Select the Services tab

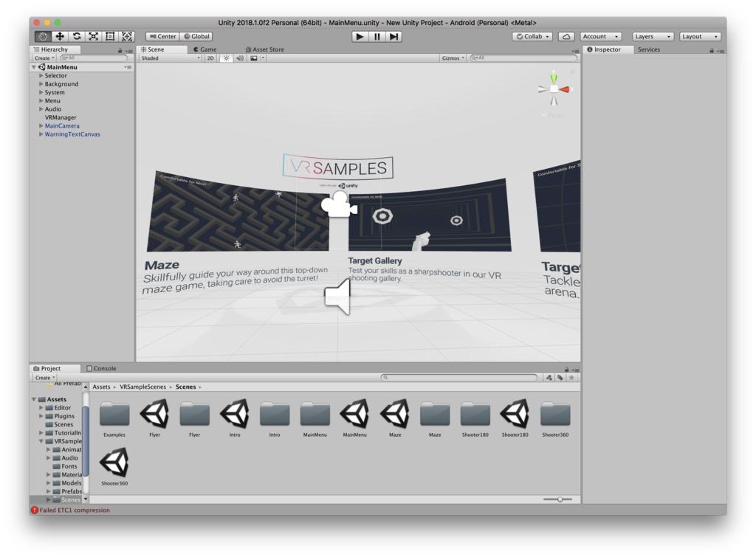(648, 49)
